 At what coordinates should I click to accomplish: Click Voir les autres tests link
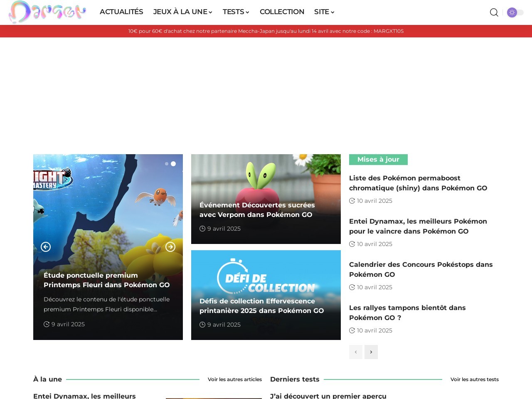(475, 379)
